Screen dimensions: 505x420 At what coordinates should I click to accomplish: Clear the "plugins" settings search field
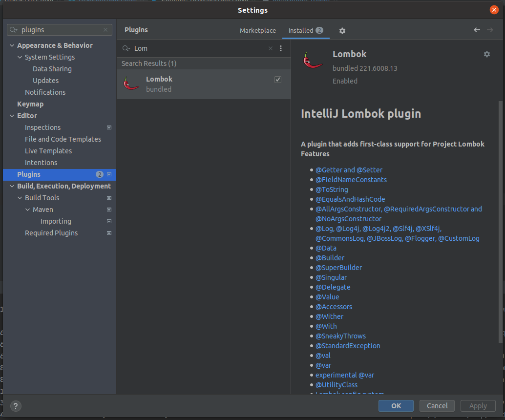105,30
